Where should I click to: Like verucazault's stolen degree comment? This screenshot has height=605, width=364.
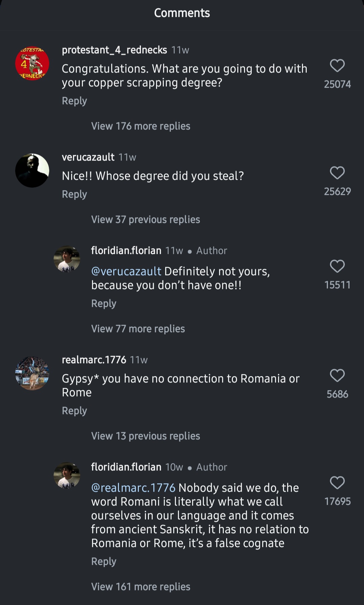337,173
